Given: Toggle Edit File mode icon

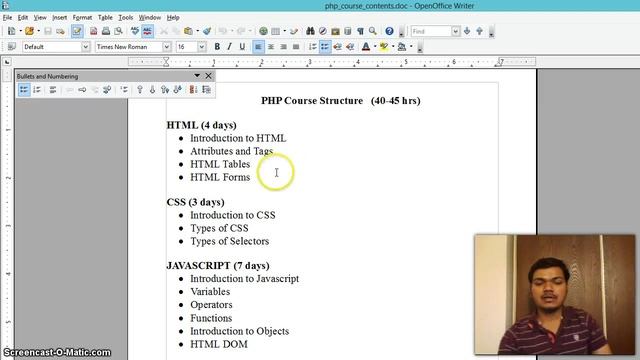Looking at the screenshot, I should coord(77,31).
